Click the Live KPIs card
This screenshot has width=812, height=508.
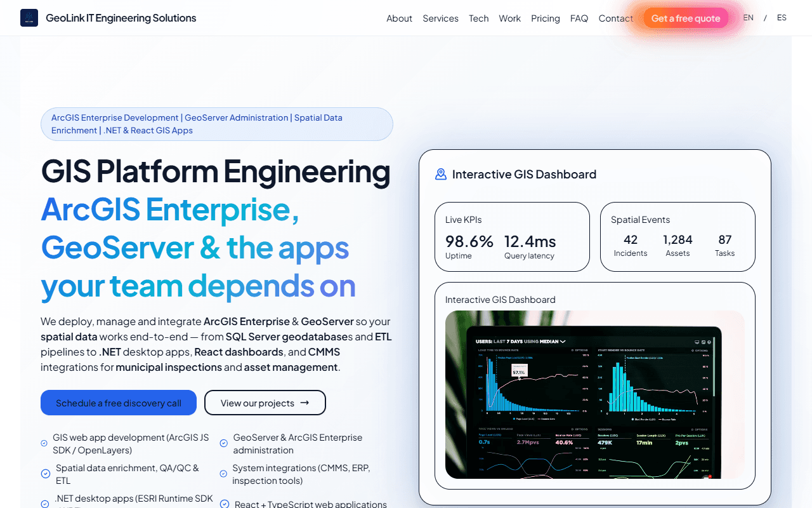tap(512, 237)
